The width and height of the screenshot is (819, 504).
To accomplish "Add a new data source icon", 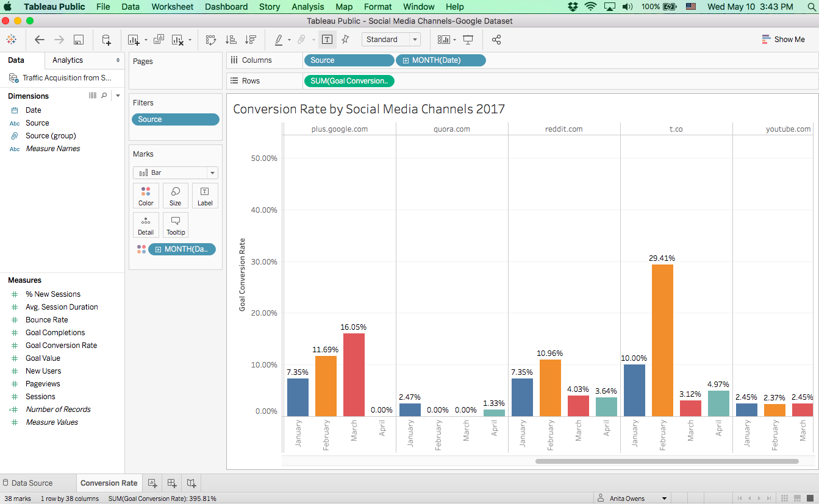I will [106, 40].
